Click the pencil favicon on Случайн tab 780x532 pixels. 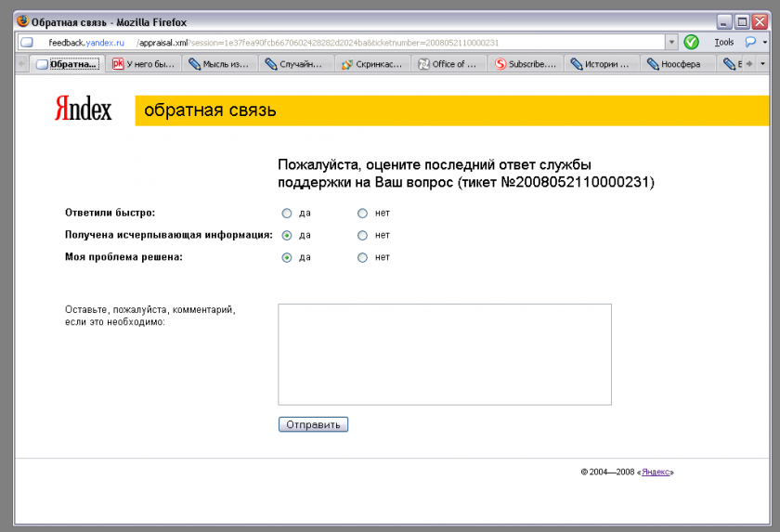270,64
